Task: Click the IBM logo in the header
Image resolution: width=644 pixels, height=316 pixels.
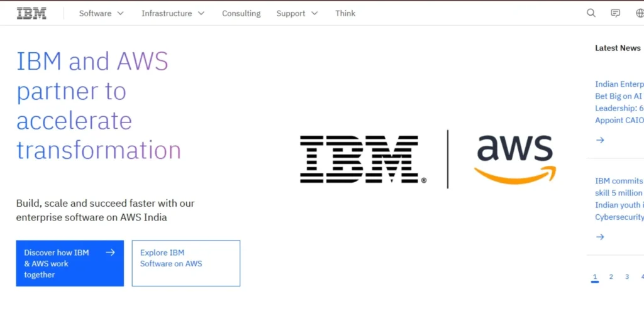Action: [x=31, y=13]
